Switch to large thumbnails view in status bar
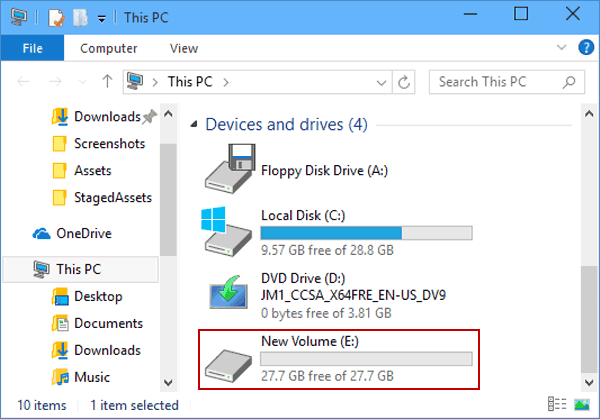Viewport: 600px width, 419px height. [x=582, y=404]
